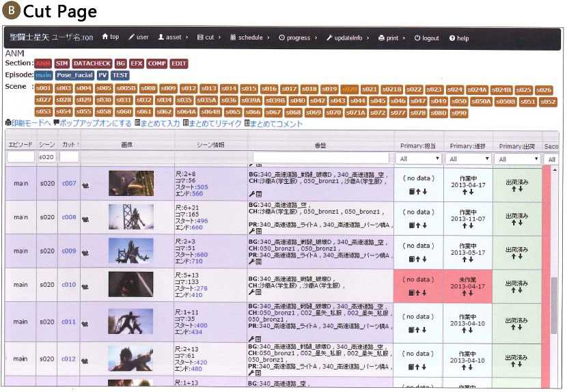This screenshot has width=567, height=392.
Task: Open thumbnail image for cut c012
Action: pos(130,359)
